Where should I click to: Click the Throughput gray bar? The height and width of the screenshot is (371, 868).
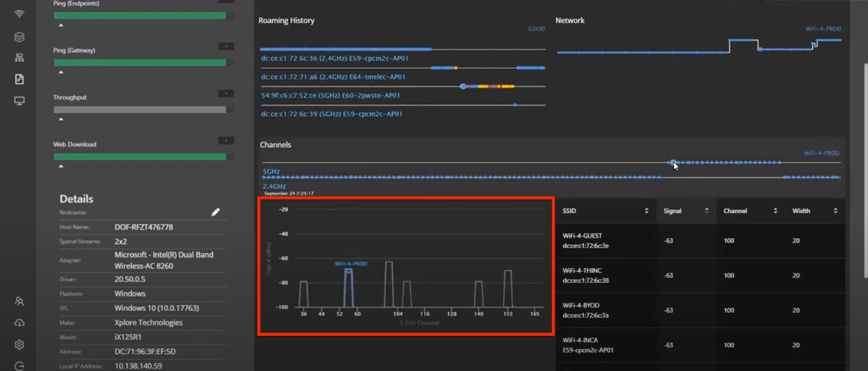click(139, 110)
